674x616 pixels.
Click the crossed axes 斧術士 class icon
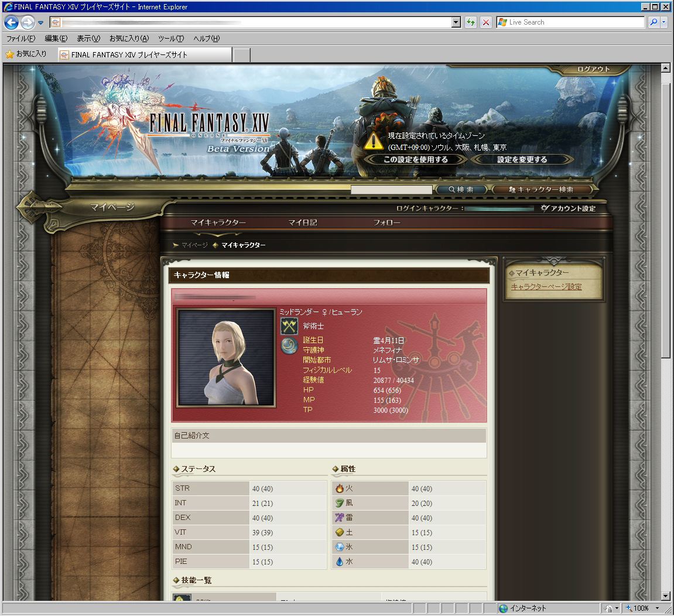point(289,326)
